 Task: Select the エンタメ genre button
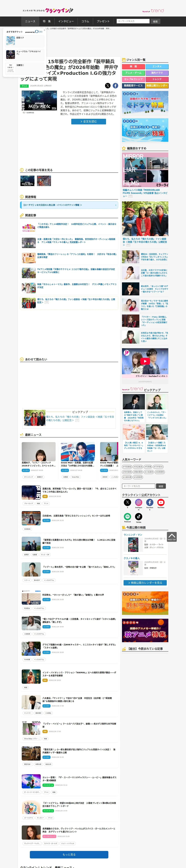click(x=157, y=67)
